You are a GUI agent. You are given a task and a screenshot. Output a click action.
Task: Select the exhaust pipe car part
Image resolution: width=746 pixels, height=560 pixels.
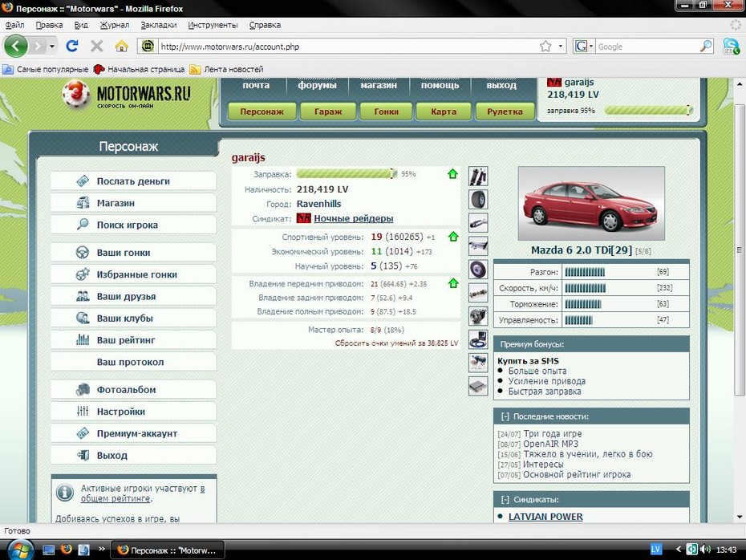[478, 223]
